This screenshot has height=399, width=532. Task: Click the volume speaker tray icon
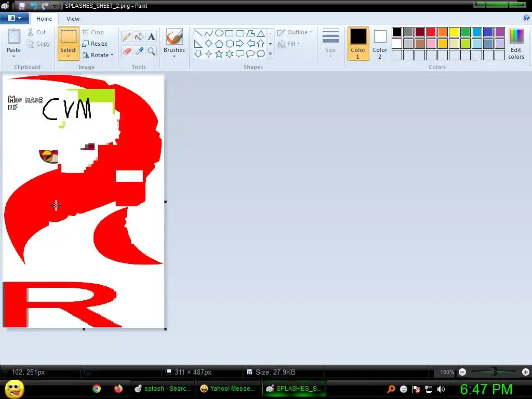click(x=441, y=389)
